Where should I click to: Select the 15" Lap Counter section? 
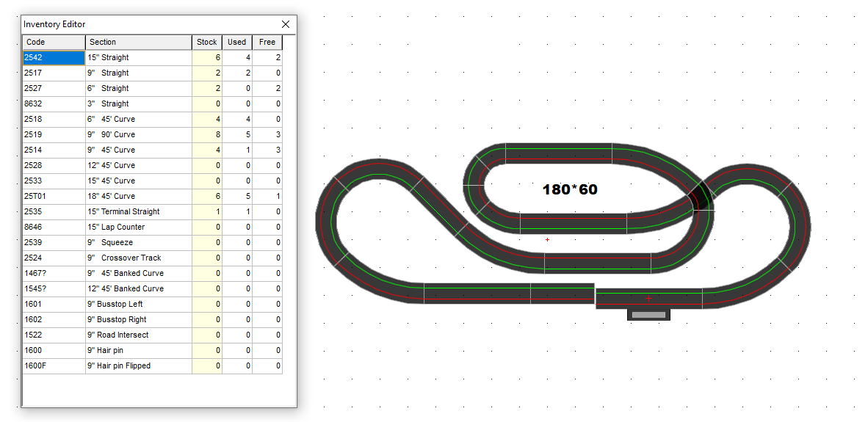point(139,228)
